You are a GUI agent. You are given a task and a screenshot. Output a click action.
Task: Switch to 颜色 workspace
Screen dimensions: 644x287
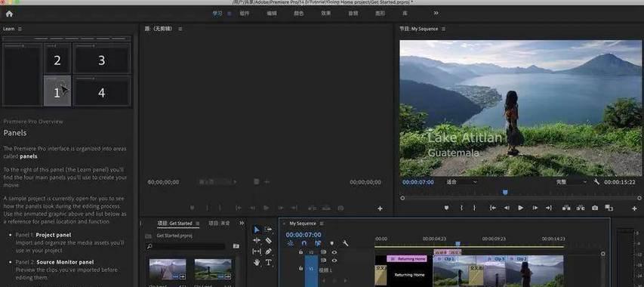click(x=298, y=13)
